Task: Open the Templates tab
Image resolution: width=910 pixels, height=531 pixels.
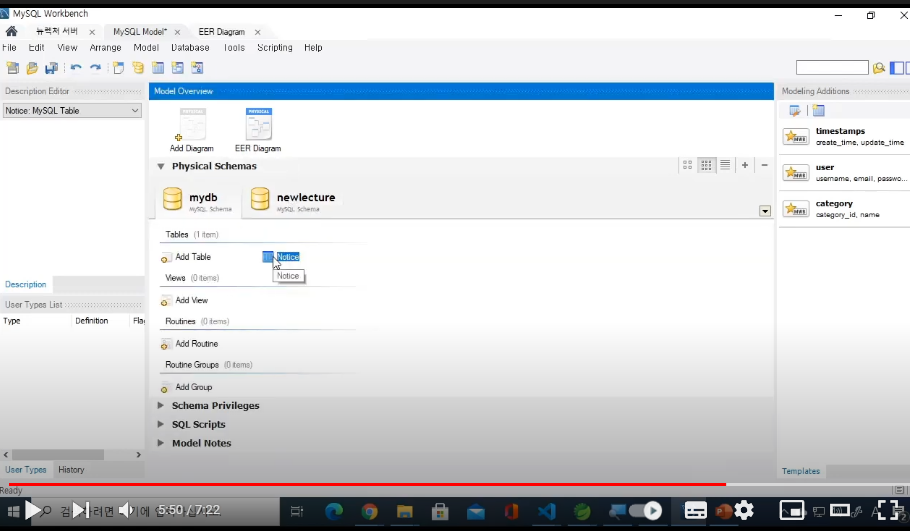Action: 801,471
